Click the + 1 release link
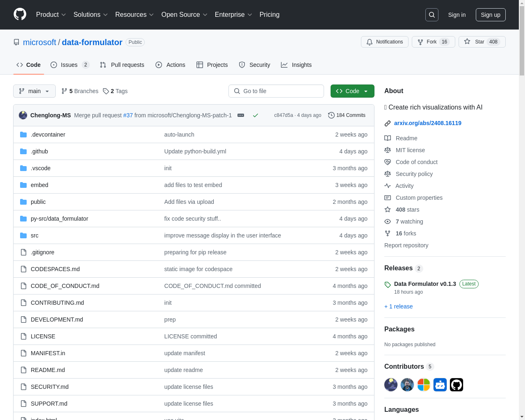This screenshot has height=420, width=525. point(398,306)
